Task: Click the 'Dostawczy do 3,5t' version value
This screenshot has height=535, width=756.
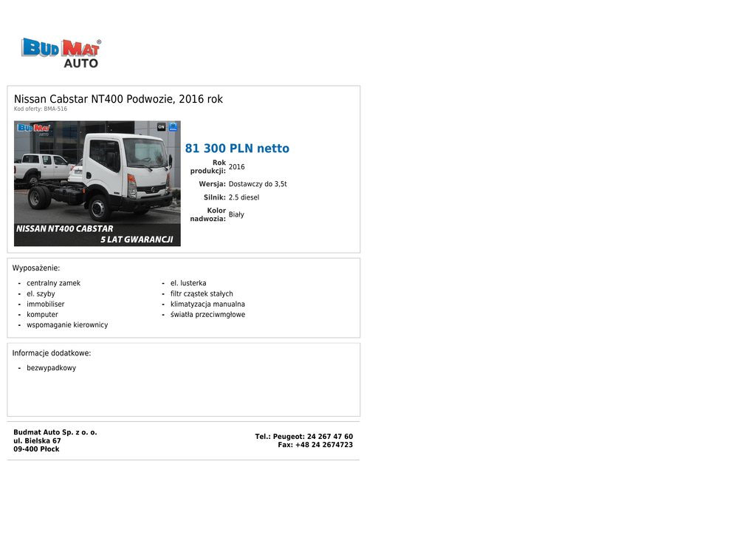Action: pos(258,184)
